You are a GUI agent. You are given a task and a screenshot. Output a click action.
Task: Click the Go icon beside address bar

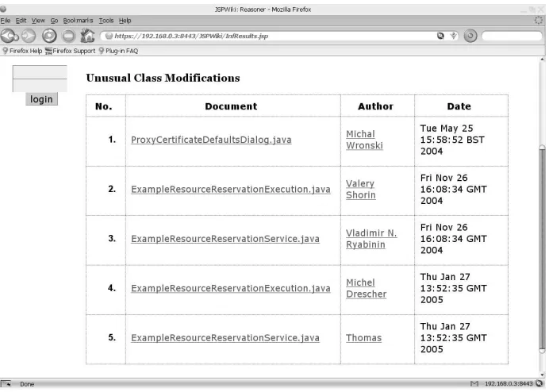tap(470, 36)
